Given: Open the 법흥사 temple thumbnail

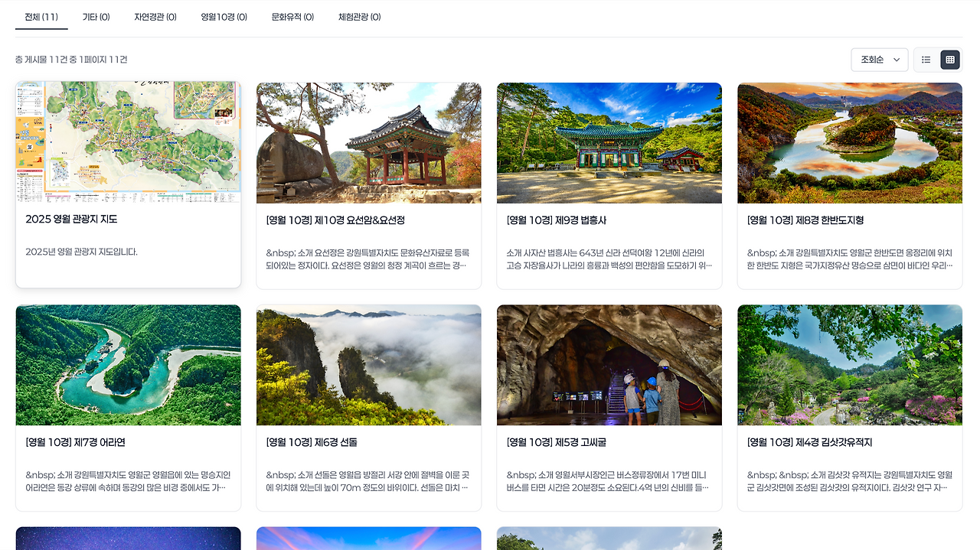Looking at the screenshot, I should click(x=609, y=143).
